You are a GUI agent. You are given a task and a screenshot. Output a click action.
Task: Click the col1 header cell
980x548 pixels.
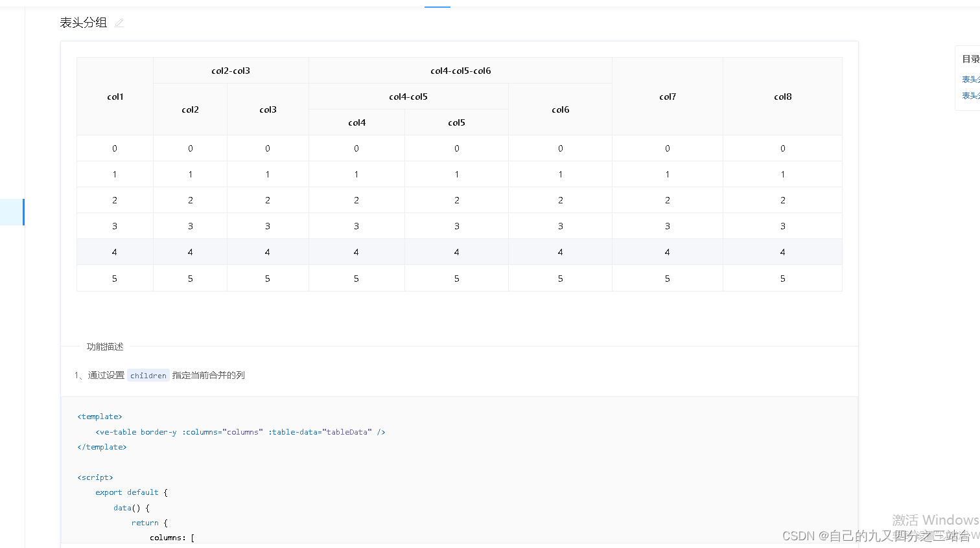coord(115,97)
